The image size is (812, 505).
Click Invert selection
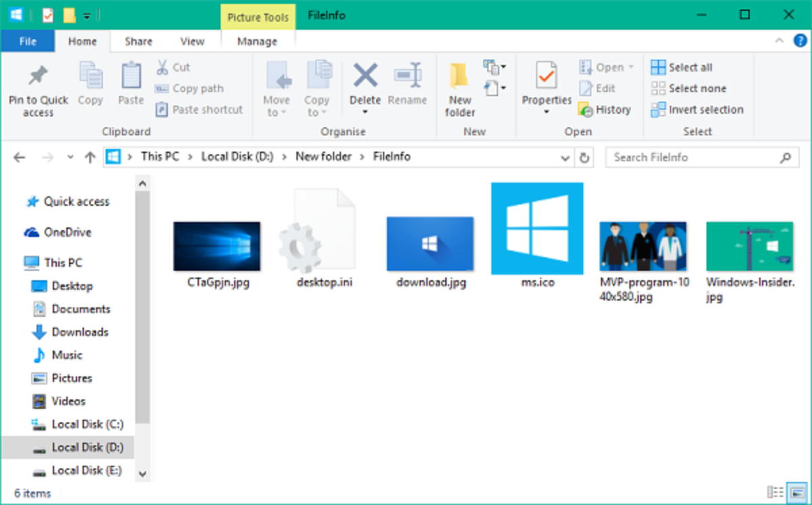click(697, 110)
